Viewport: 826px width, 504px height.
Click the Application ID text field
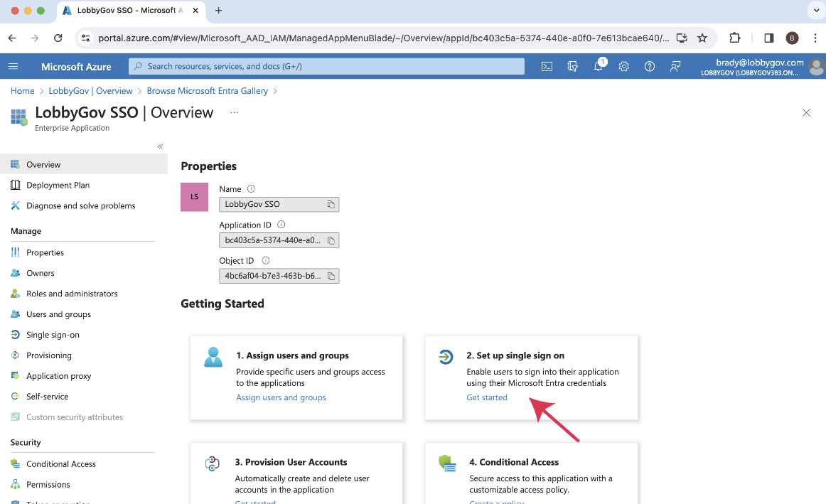(x=279, y=240)
